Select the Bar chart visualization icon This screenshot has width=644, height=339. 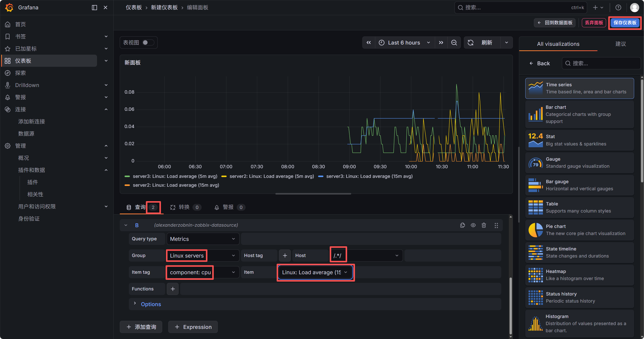tap(535, 114)
